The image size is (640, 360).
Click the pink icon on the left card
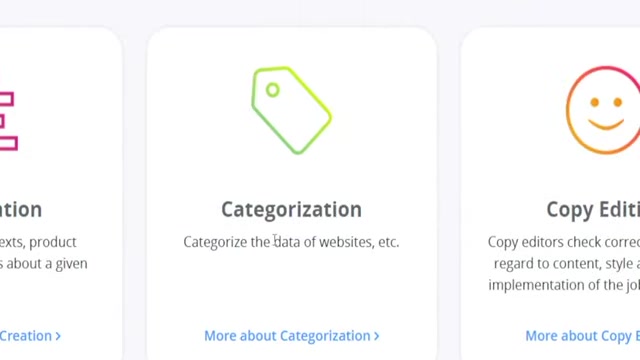coord(8,121)
